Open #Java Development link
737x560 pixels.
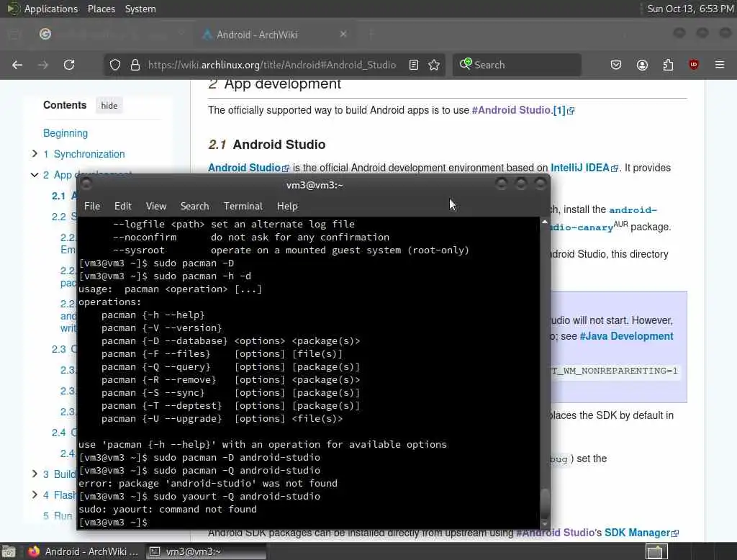point(626,336)
